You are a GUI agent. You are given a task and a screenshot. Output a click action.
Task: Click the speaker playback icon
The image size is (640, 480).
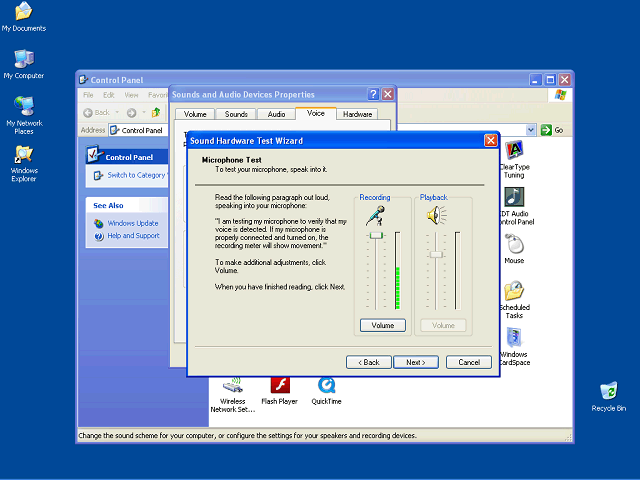pos(437,215)
